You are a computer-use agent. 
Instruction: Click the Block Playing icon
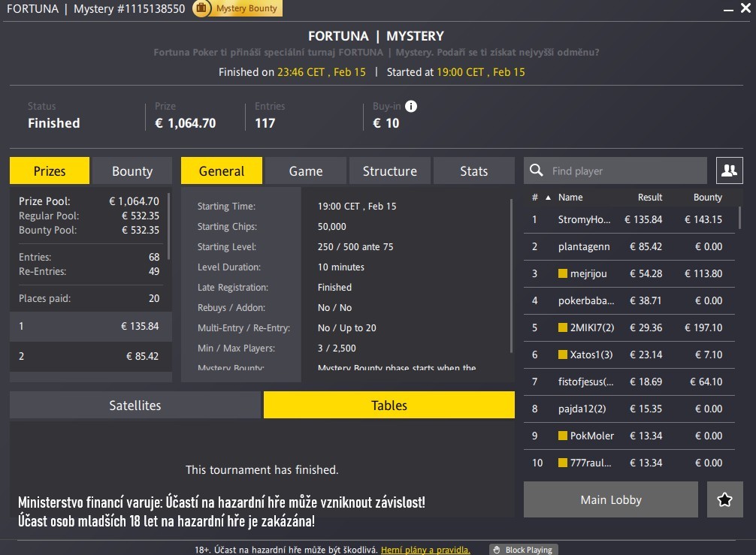coord(497,550)
